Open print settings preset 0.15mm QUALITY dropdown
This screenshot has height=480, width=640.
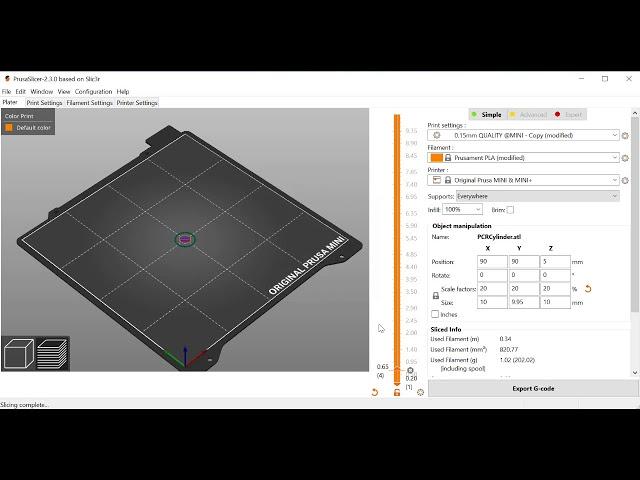click(x=523, y=135)
